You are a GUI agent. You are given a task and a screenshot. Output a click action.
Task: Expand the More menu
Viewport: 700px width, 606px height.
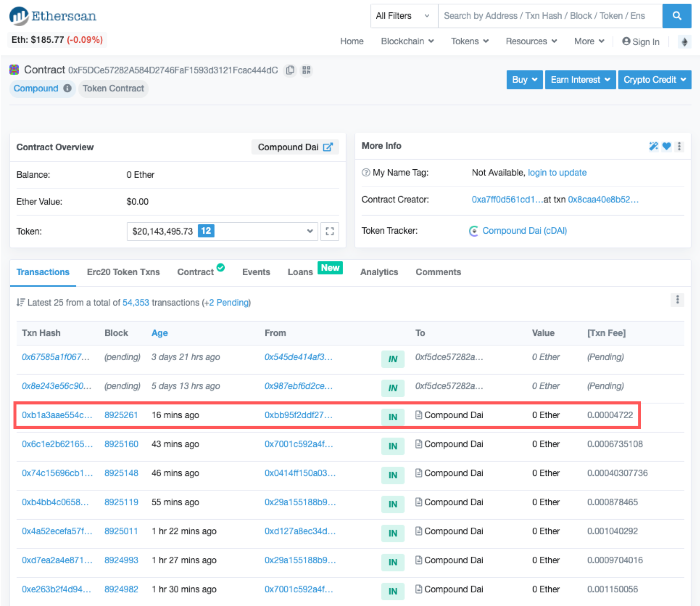[589, 41]
